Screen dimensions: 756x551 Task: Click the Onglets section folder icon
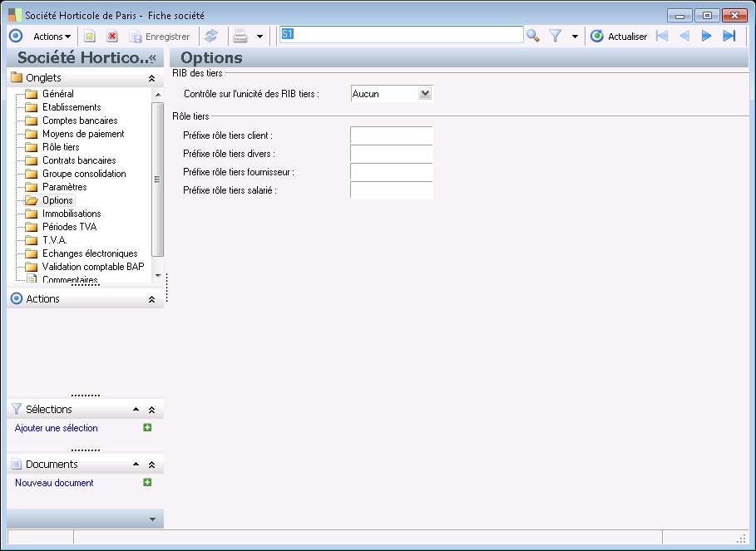(17, 77)
